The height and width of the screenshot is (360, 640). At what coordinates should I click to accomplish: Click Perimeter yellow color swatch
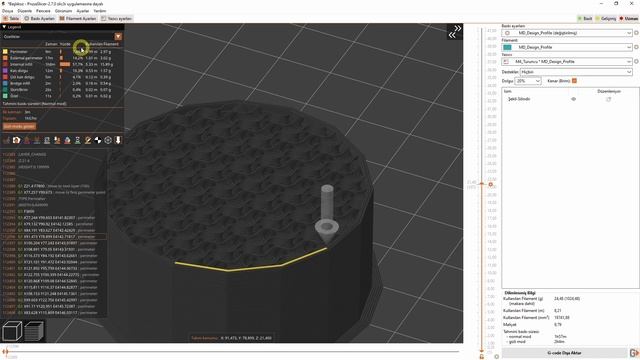5,52
